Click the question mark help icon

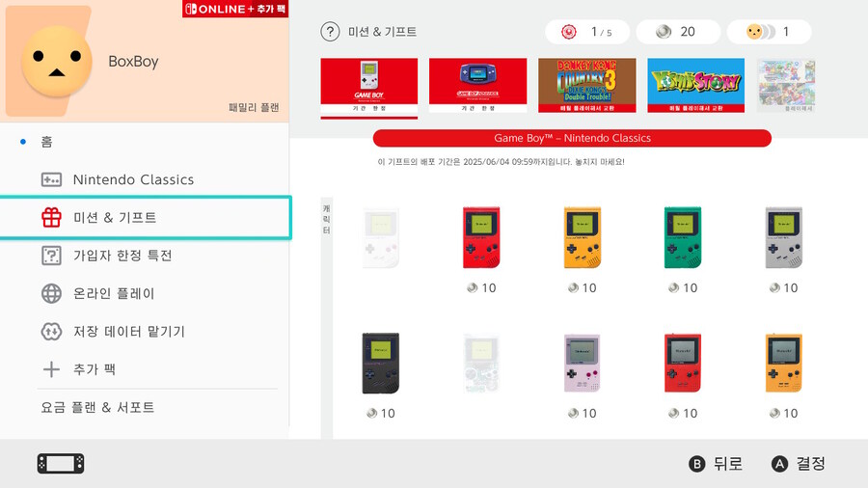[x=330, y=32]
